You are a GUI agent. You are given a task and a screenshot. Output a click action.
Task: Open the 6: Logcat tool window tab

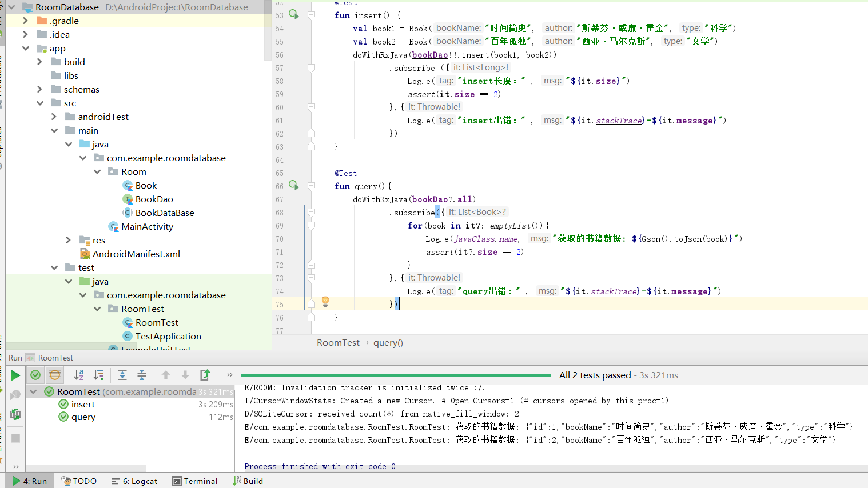(134, 481)
